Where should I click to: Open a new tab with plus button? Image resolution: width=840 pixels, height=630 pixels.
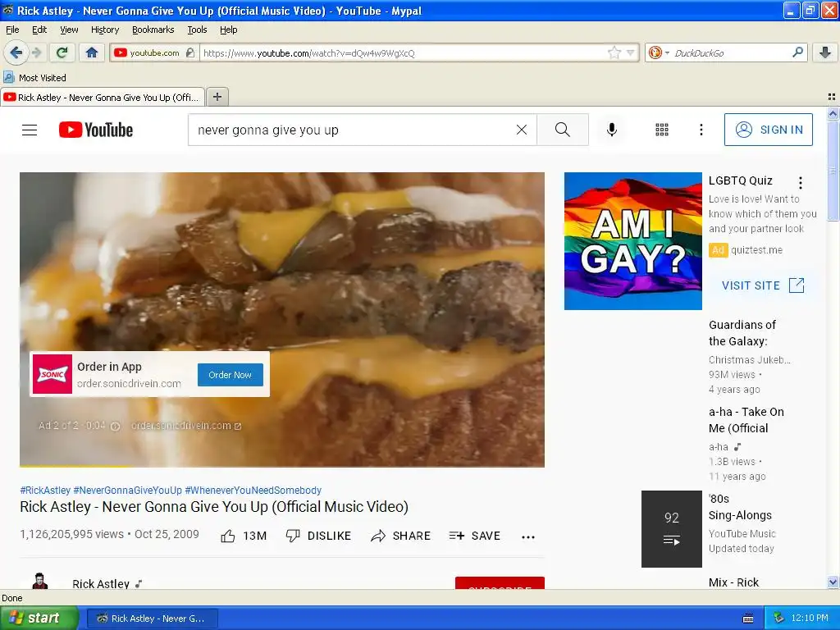(x=217, y=97)
